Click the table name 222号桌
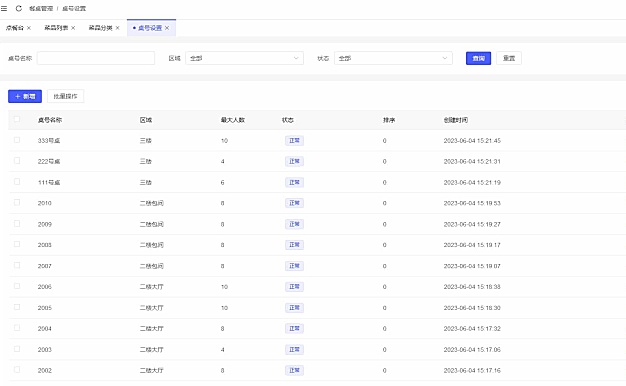The height and width of the screenshot is (386, 626). pos(49,161)
